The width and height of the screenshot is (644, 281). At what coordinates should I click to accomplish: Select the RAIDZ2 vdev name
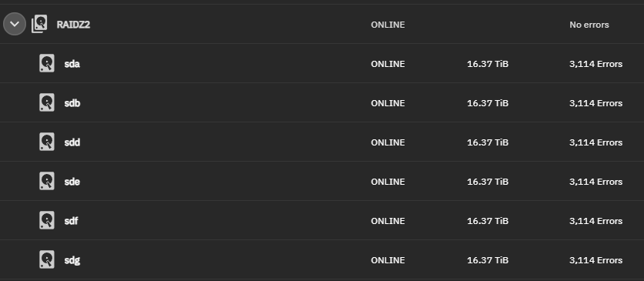(x=73, y=25)
